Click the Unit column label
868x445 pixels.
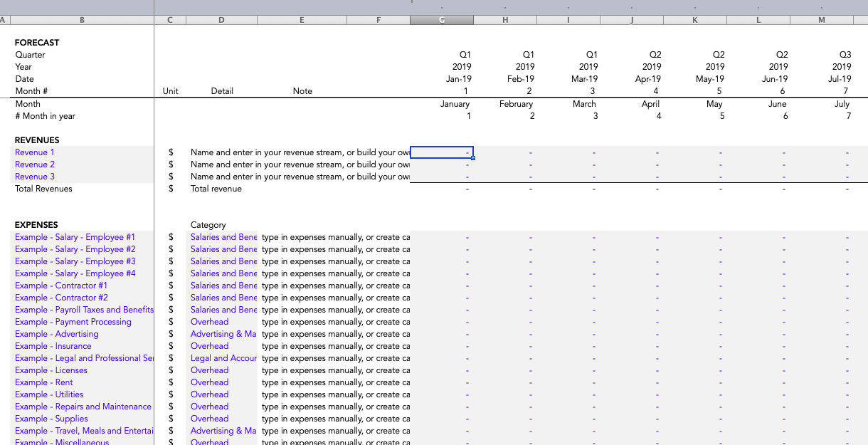(x=170, y=91)
